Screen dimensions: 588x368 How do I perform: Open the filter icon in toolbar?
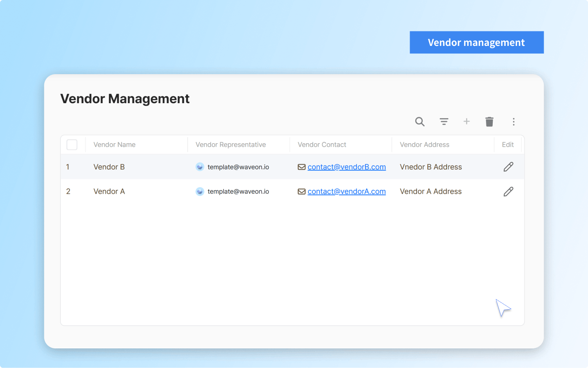pyautogui.click(x=444, y=122)
